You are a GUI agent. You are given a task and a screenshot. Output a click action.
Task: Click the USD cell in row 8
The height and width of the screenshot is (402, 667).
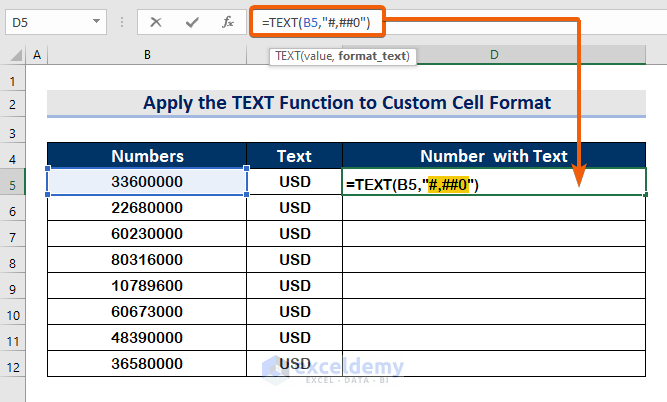295,259
